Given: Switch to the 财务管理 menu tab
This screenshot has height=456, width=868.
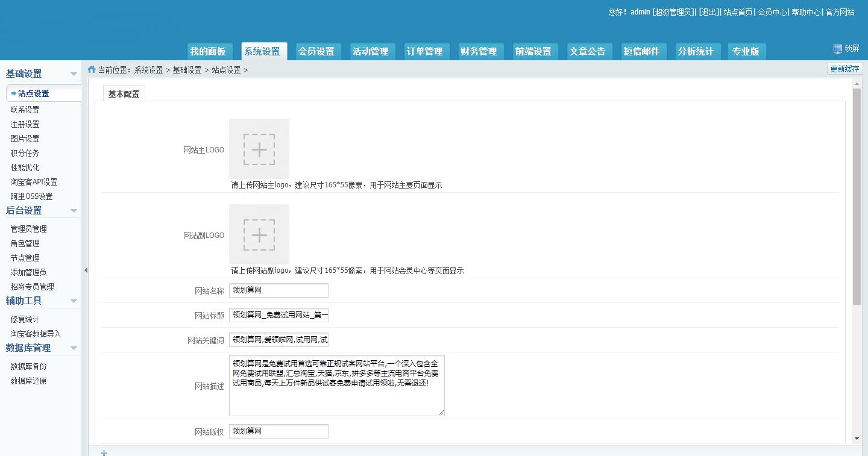Looking at the screenshot, I should click(x=478, y=52).
